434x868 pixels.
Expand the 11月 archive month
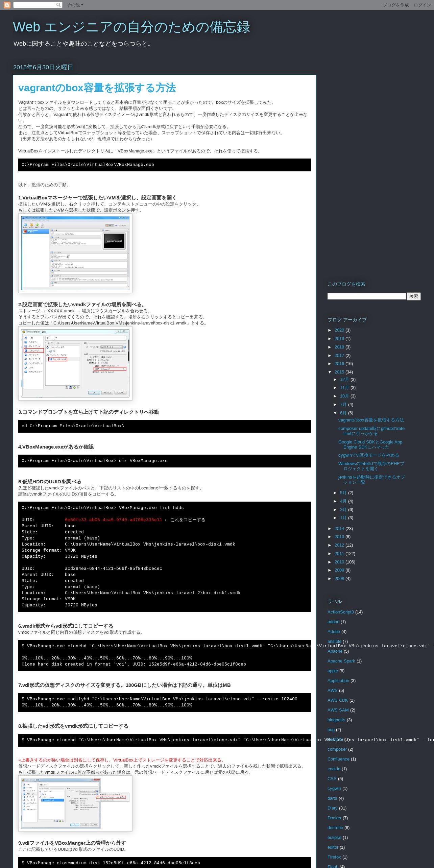[336, 388]
